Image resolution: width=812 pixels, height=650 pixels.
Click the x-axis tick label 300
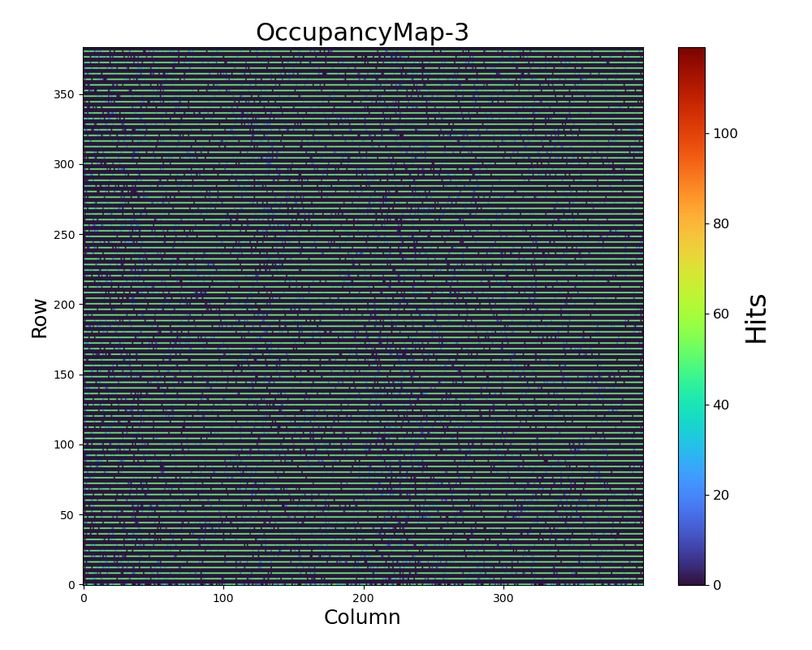503,599
